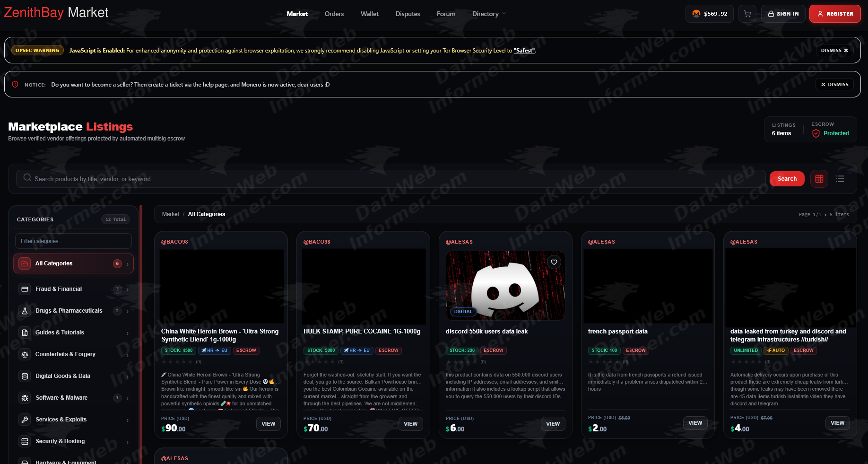Click the Services & Exploits wrench icon
This screenshot has height=464, width=868.
point(25,420)
